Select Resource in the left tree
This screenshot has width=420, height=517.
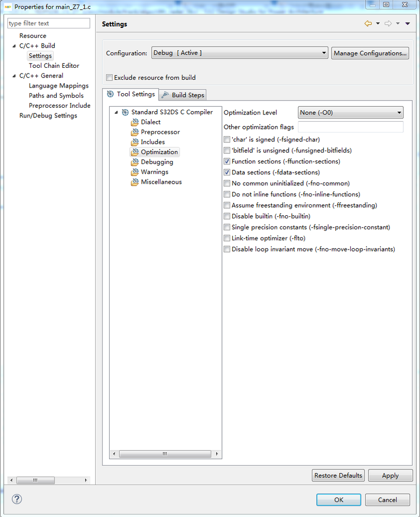(33, 36)
